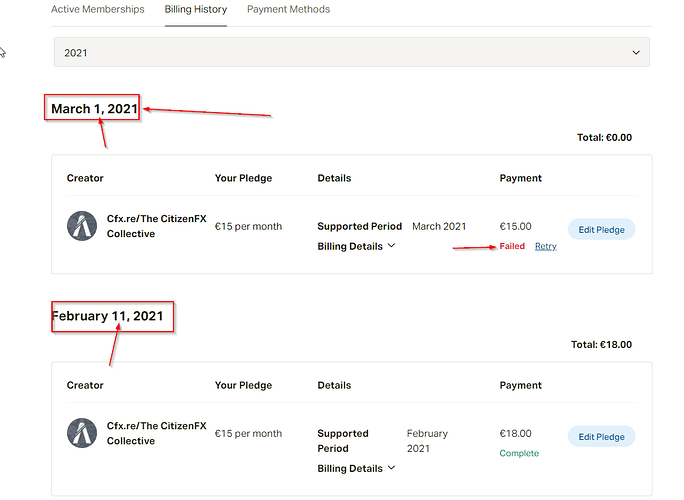Click the red Failed payment status

pos(512,246)
